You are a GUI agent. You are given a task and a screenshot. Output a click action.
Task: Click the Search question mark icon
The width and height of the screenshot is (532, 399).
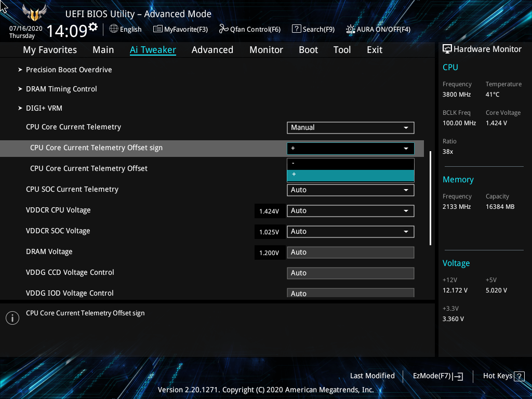pyautogui.click(x=296, y=29)
